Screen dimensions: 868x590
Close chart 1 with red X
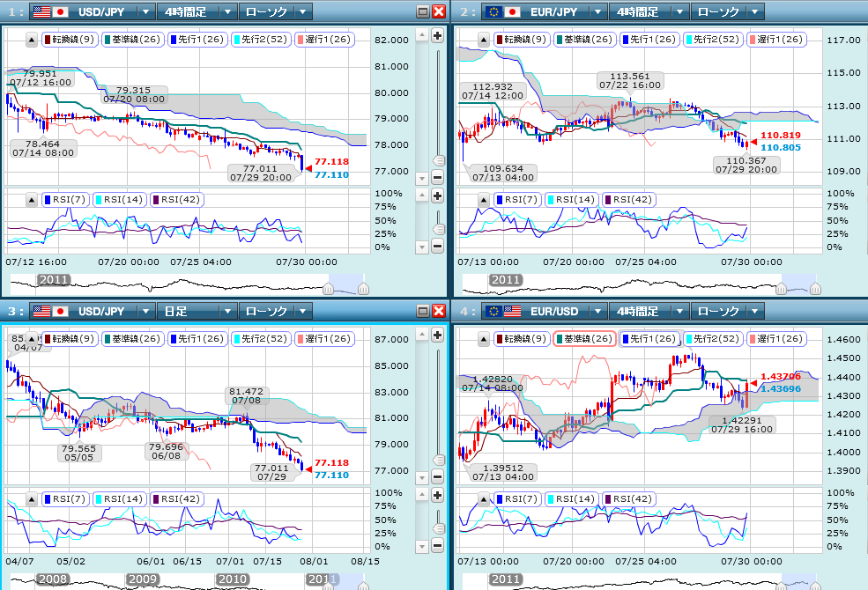pyautogui.click(x=439, y=11)
